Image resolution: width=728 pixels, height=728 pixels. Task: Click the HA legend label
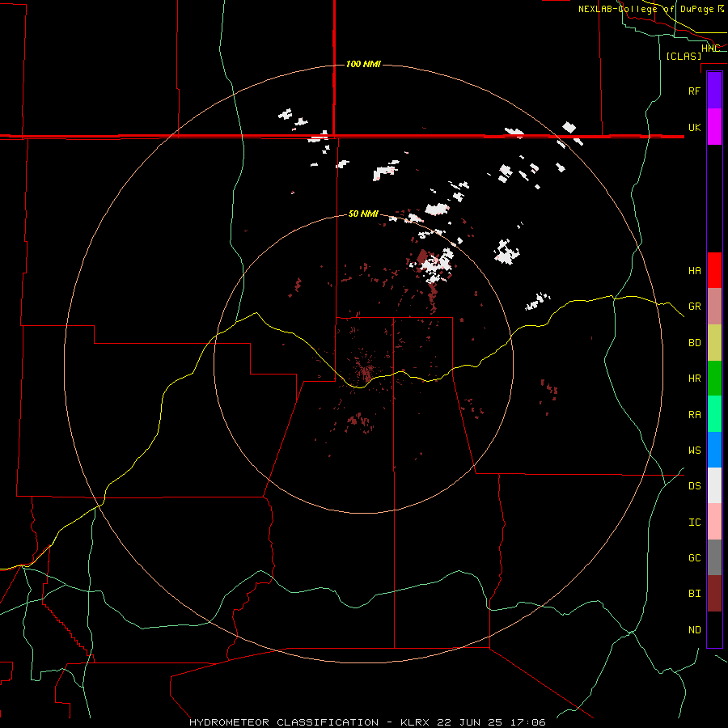click(694, 270)
